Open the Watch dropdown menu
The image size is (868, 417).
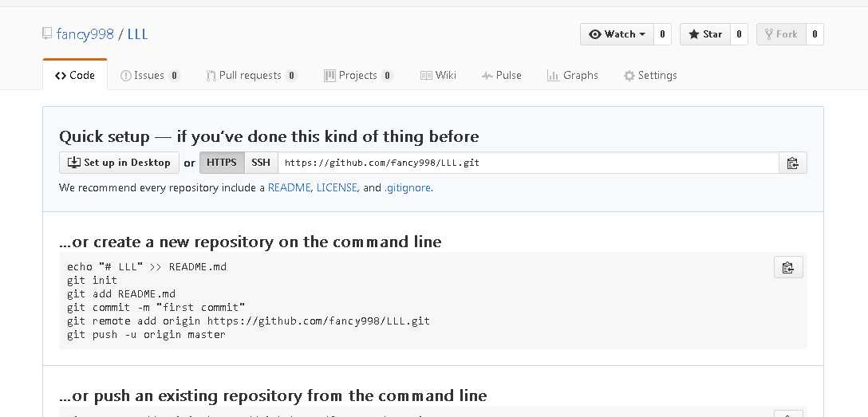(617, 34)
